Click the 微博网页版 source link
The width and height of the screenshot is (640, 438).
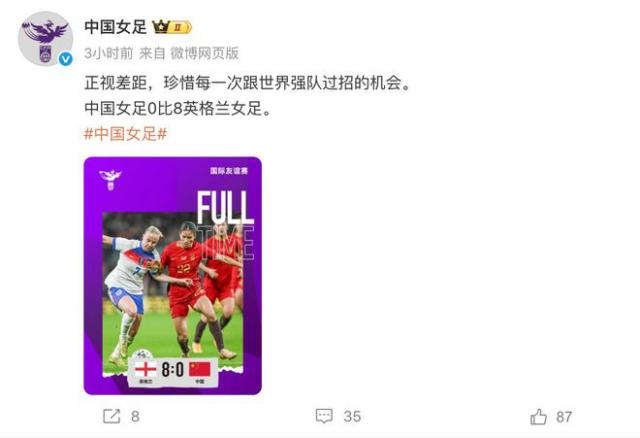point(204,53)
